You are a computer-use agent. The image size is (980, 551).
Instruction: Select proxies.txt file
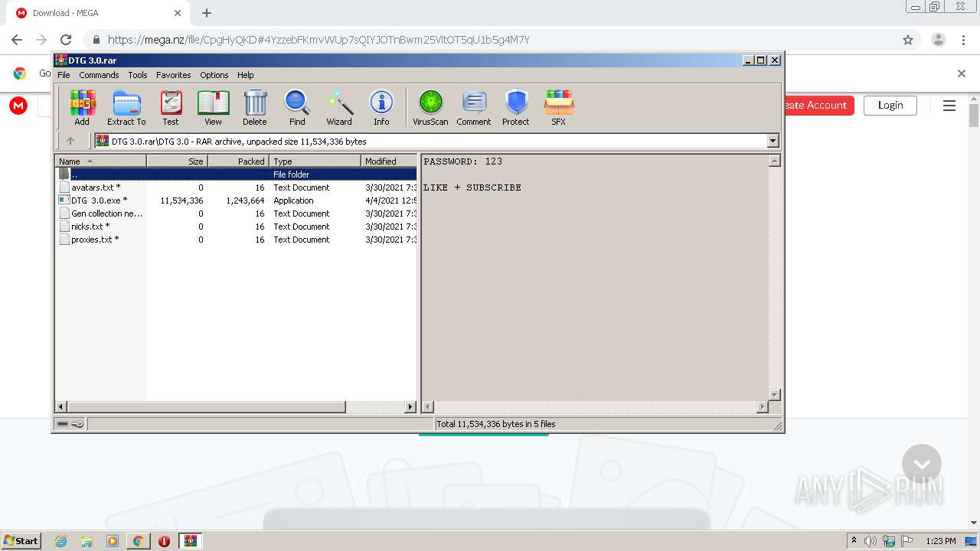pos(237,240)
